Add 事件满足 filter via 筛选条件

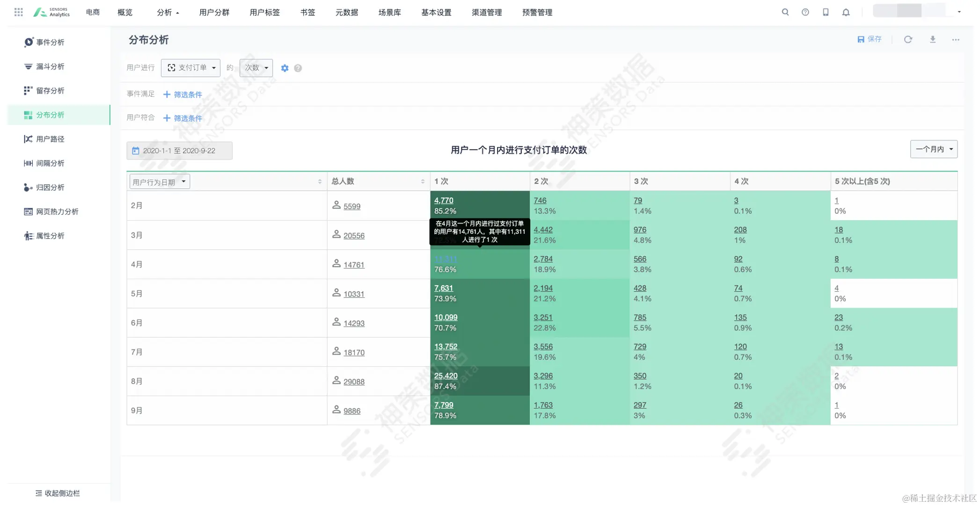pyautogui.click(x=183, y=94)
